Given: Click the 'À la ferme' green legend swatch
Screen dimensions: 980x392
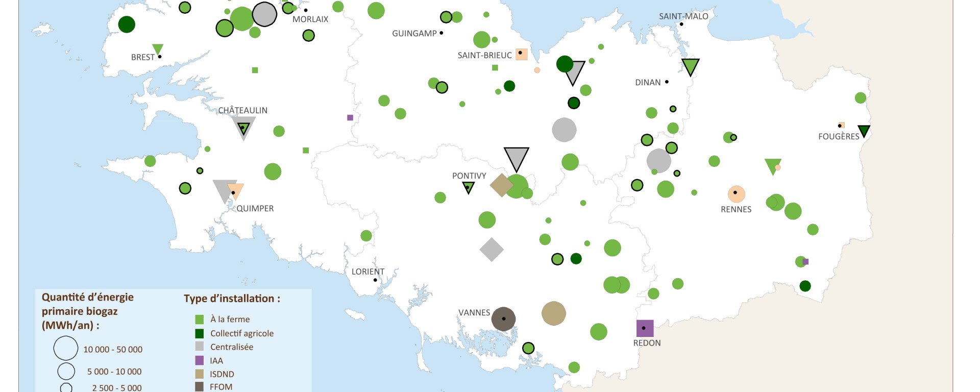Looking at the screenshot, I should [x=200, y=320].
